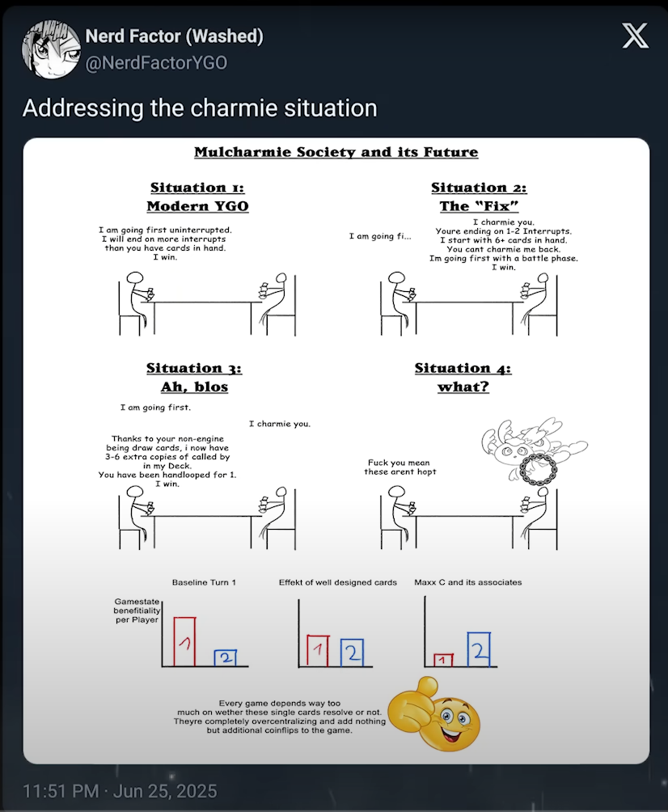Click the Situation 3: Ah, blos heading
The width and height of the screenshot is (668, 812).
click(x=194, y=377)
